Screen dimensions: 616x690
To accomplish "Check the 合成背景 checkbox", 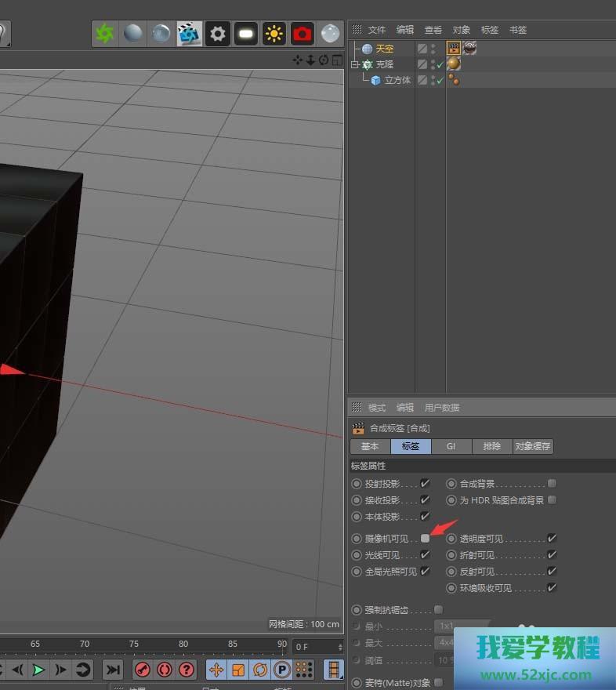I will [552, 484].
